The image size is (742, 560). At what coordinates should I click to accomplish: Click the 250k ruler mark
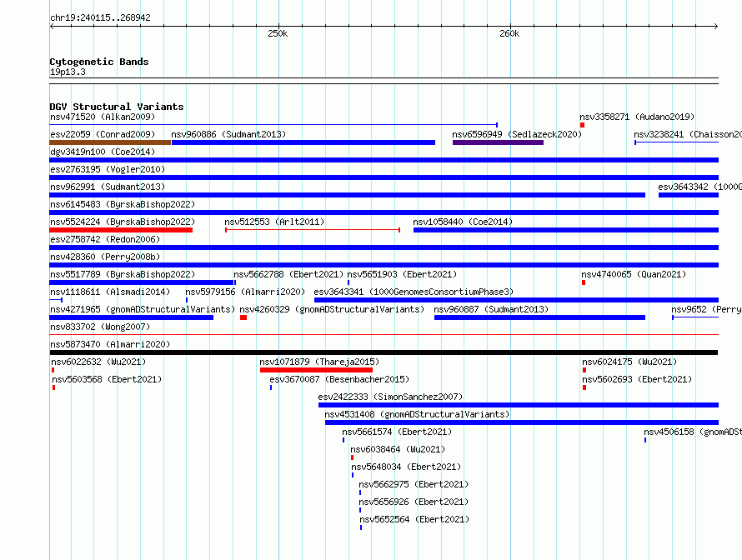click(x=278, y=33)
